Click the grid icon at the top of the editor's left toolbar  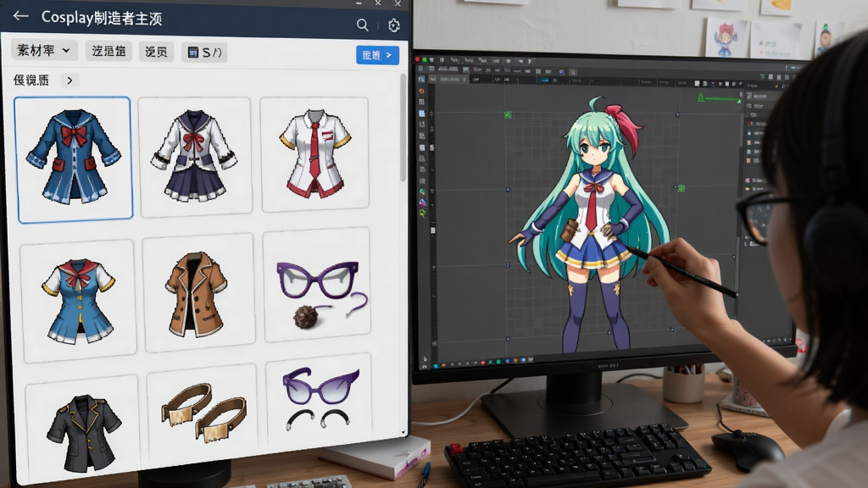tap(421, 79)
